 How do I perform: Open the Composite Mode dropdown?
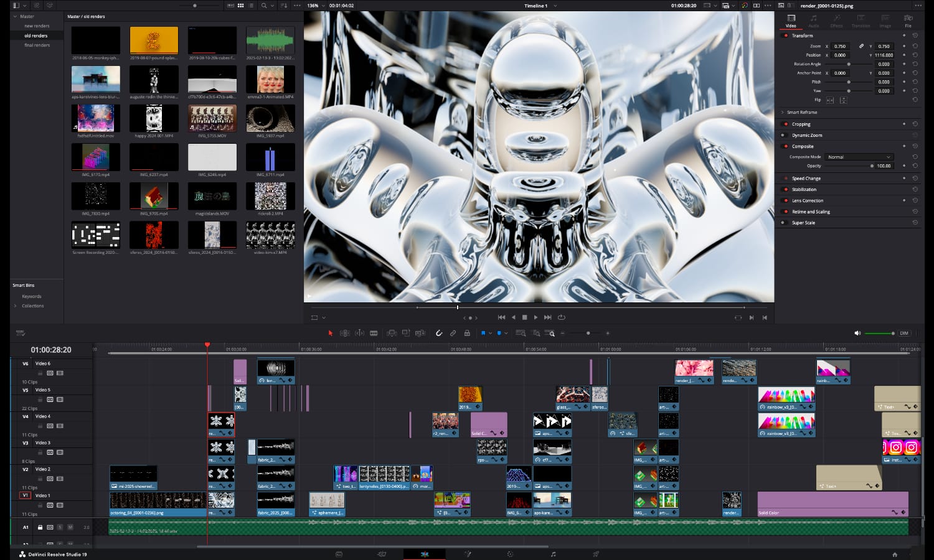[x=859, y=157]
